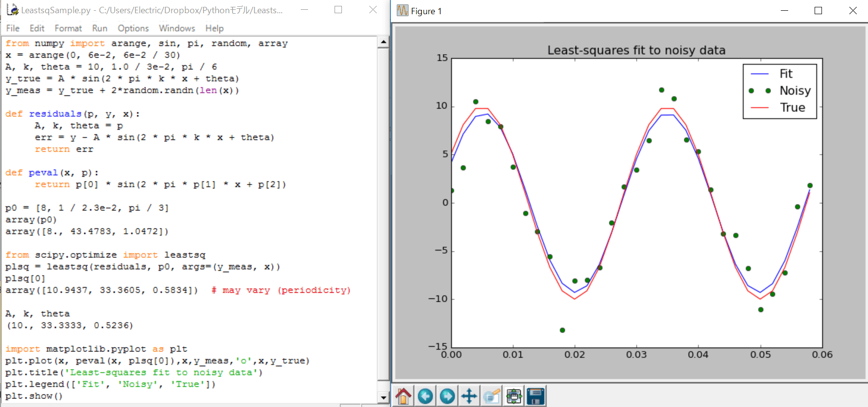Click the plot title 'Least-squares fit to noisy data'
This screenshot has height=407, width=868.
pos(636,50)
